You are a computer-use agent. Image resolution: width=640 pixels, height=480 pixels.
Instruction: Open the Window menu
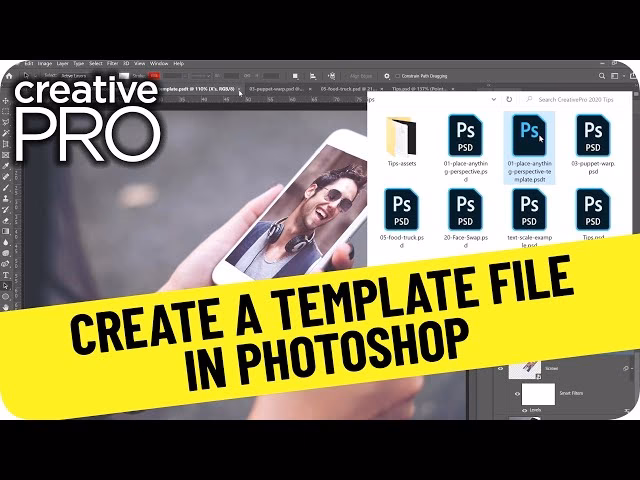click(159, 64)
